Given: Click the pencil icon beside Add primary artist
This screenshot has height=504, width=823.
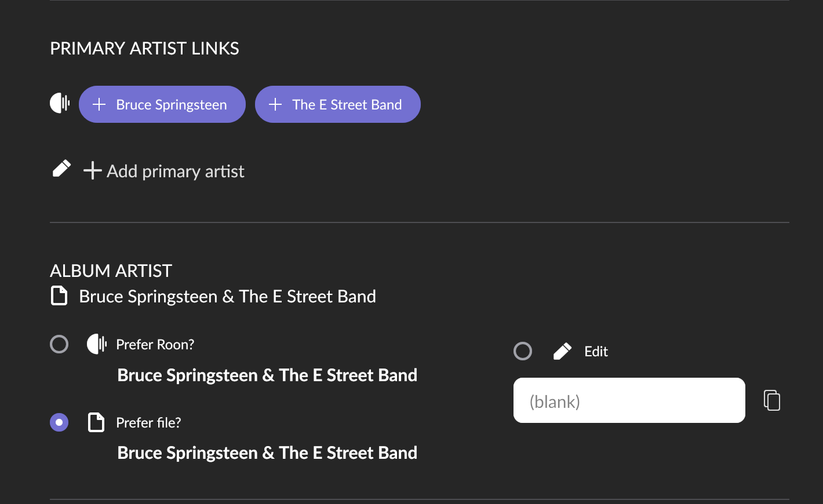Looking at the screenshot, I should 61,169.
